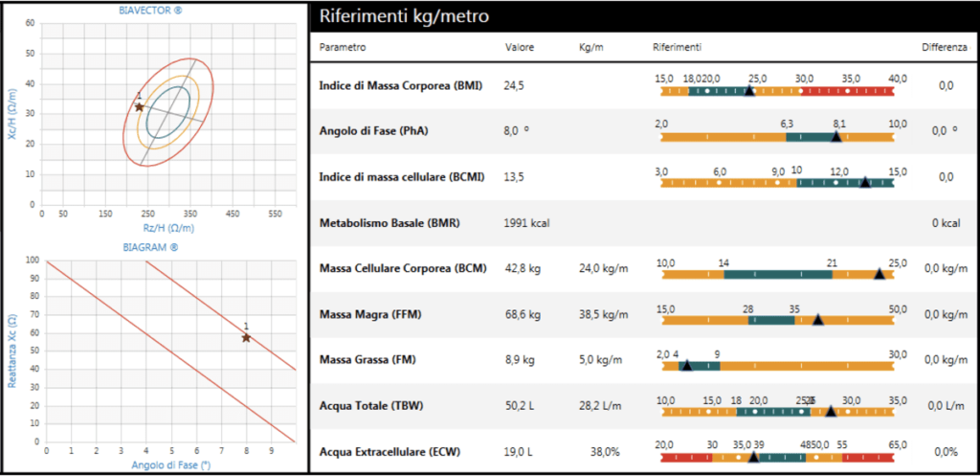Select the black triangle marker on the BMI bar
Screen dimensions: 980x476
pos(749,91)
